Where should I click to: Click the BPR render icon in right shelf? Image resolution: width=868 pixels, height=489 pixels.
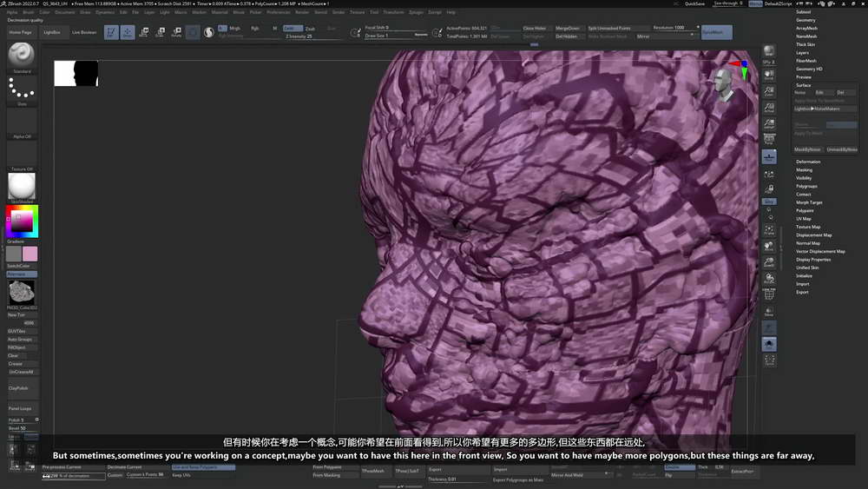(x=769, y=51)
